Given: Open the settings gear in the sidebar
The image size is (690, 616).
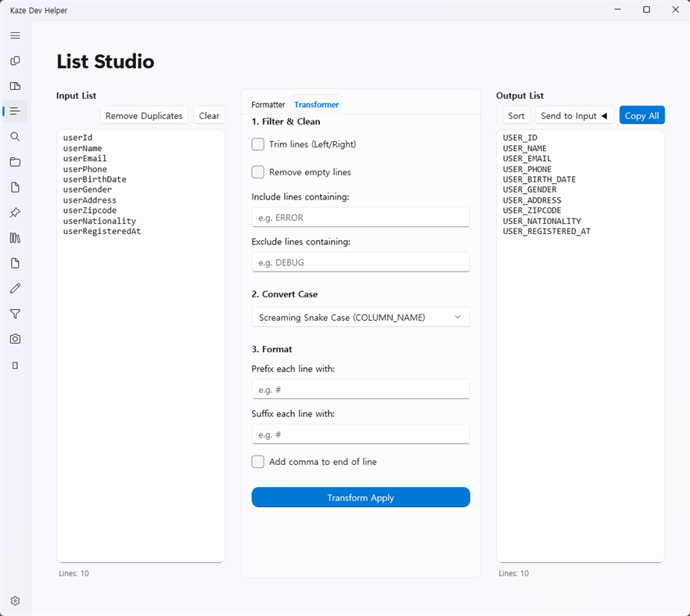Looking at the screenshot, I should [x=15, y=600].
